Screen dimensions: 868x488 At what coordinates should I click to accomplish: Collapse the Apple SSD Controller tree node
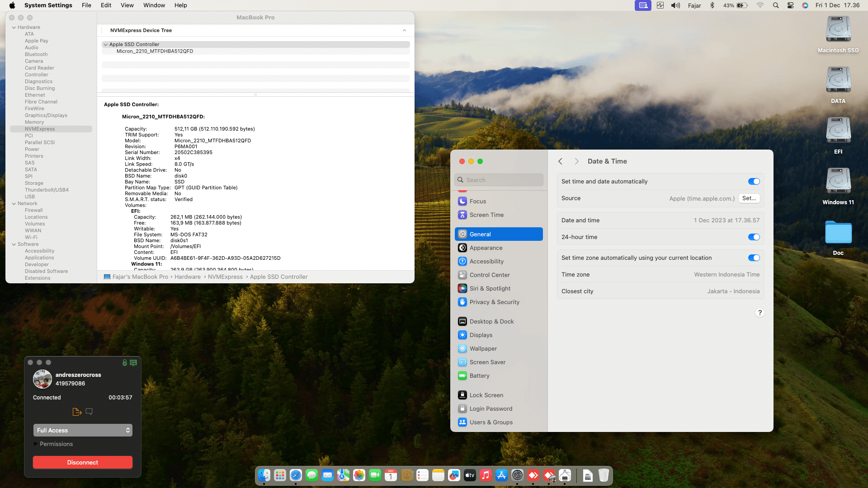105,44
